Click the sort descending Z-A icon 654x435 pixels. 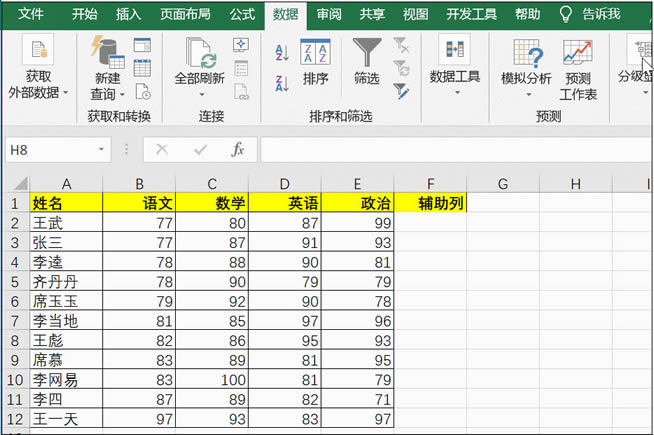(281, 78)
